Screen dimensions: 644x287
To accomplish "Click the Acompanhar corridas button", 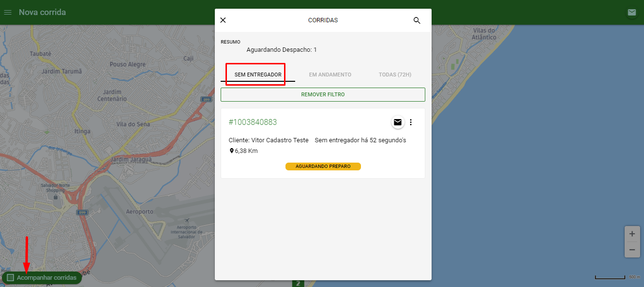I will tap(42, 278).
